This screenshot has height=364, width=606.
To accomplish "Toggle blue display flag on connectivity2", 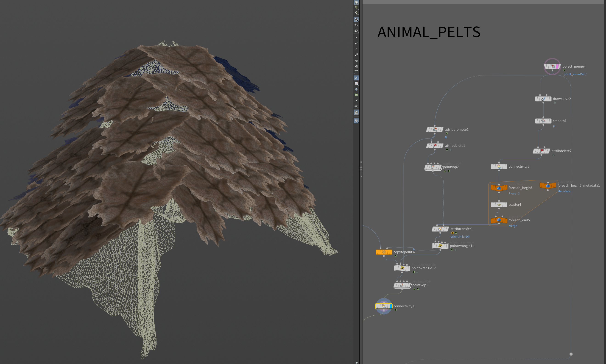I will click(390, 306).
